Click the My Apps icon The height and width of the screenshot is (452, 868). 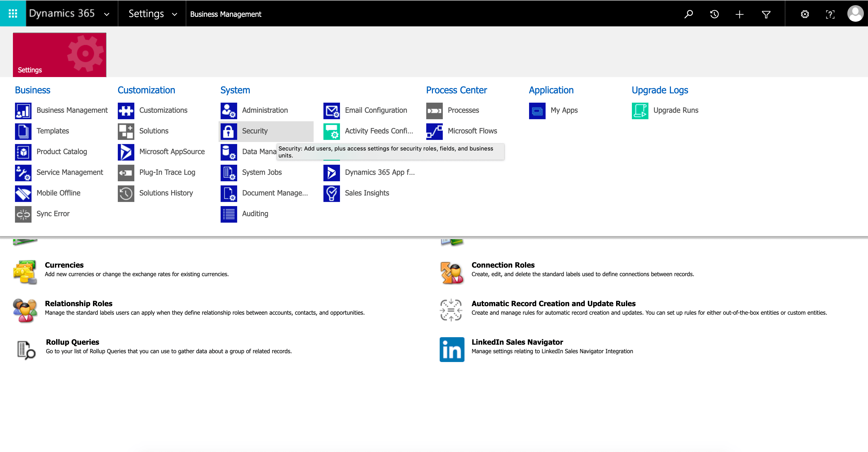point(537,111)
